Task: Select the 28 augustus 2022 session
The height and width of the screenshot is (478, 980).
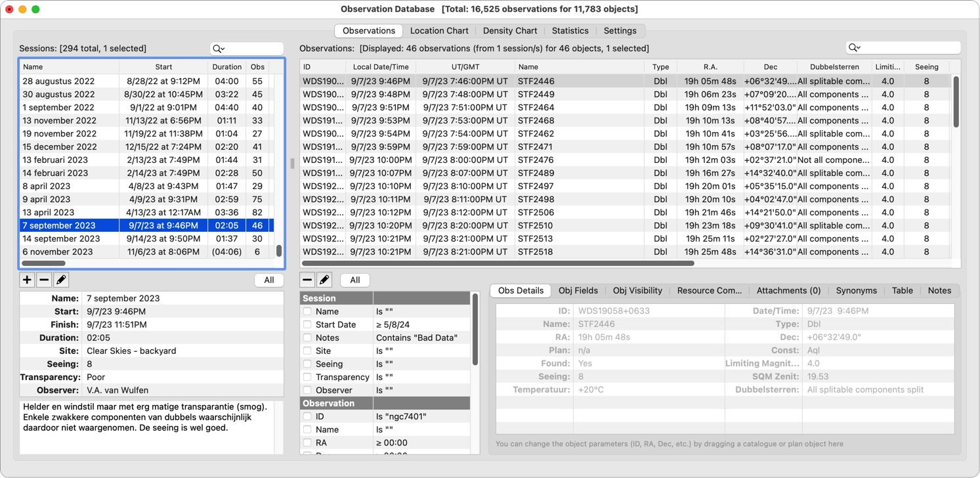Action: [x=147, y=81]
